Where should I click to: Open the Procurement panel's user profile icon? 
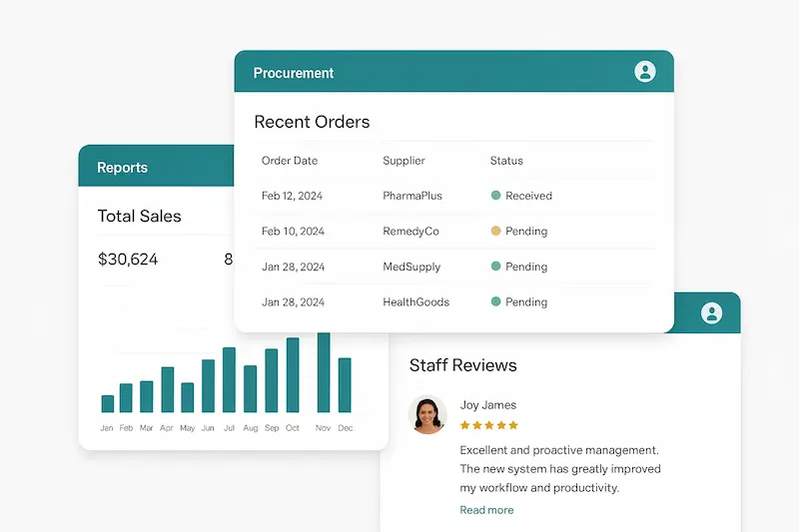click(x=644, y=71)
